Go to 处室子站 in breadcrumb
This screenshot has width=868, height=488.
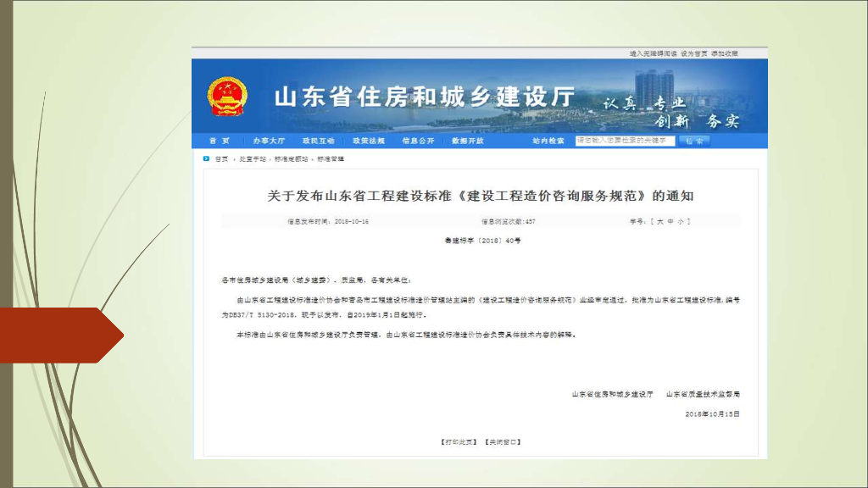(x=253, y=158)
